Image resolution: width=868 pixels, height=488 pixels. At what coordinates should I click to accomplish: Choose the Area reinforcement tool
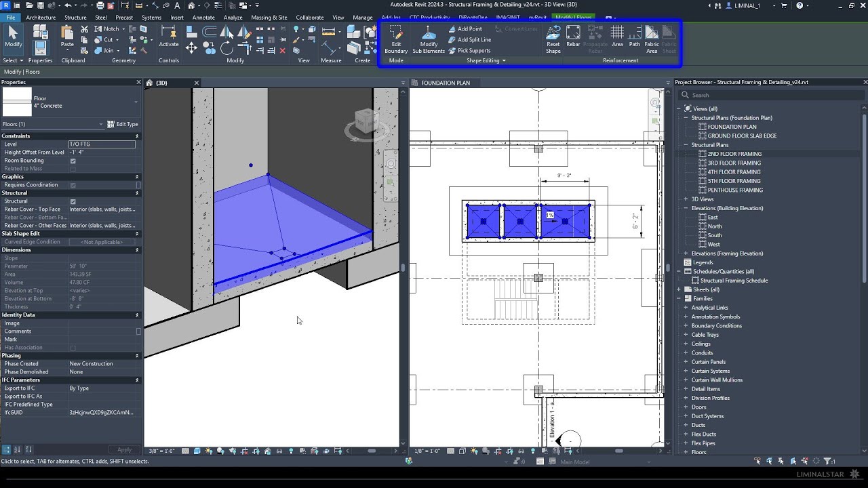617,37
